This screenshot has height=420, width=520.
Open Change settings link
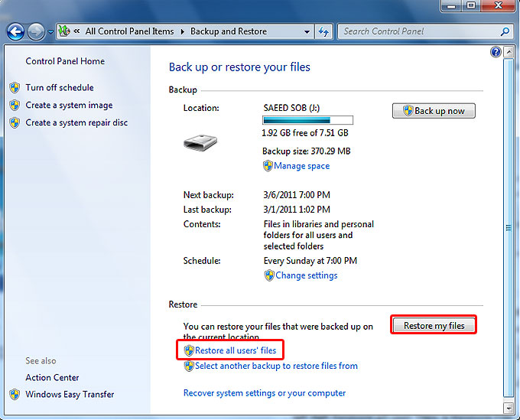tap(307, 275)
